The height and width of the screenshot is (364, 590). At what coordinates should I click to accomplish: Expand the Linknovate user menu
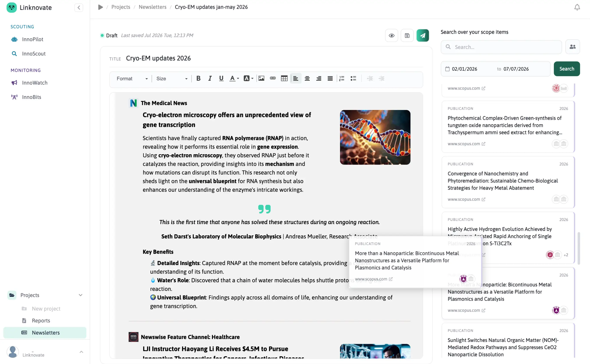point(81,352)
